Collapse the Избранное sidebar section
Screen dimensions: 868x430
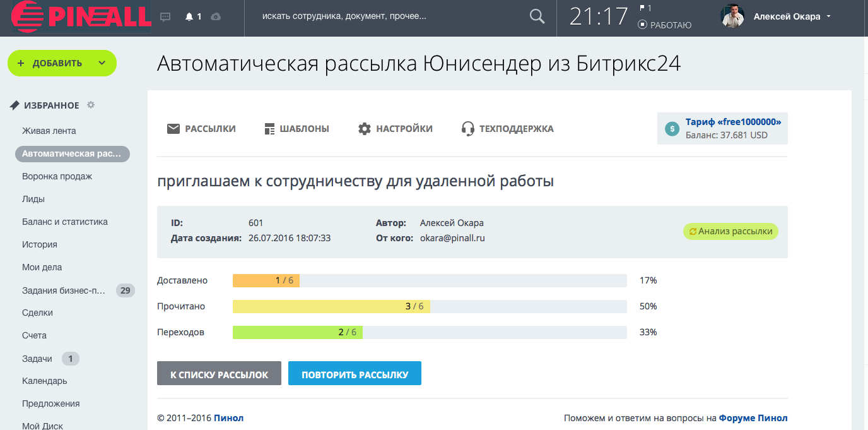coord(52,105)
